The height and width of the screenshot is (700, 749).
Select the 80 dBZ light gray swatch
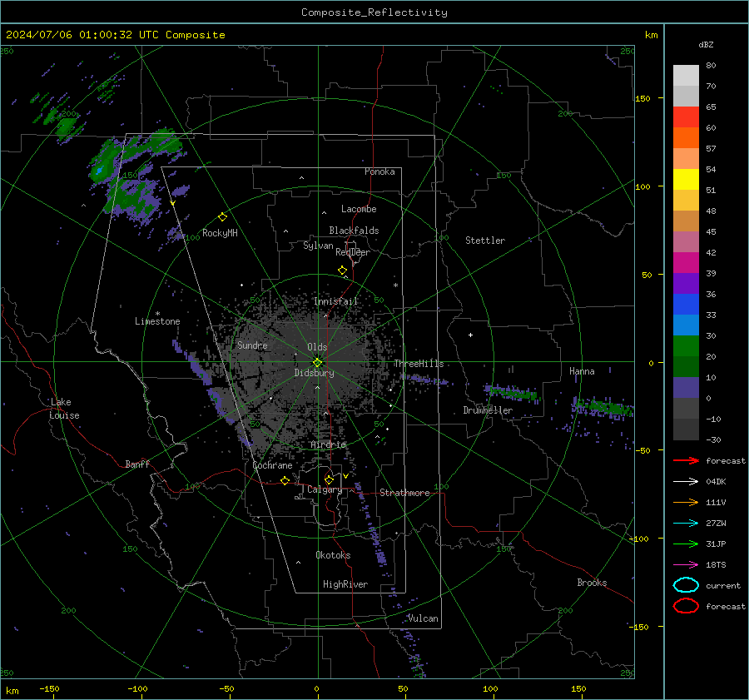686,75
